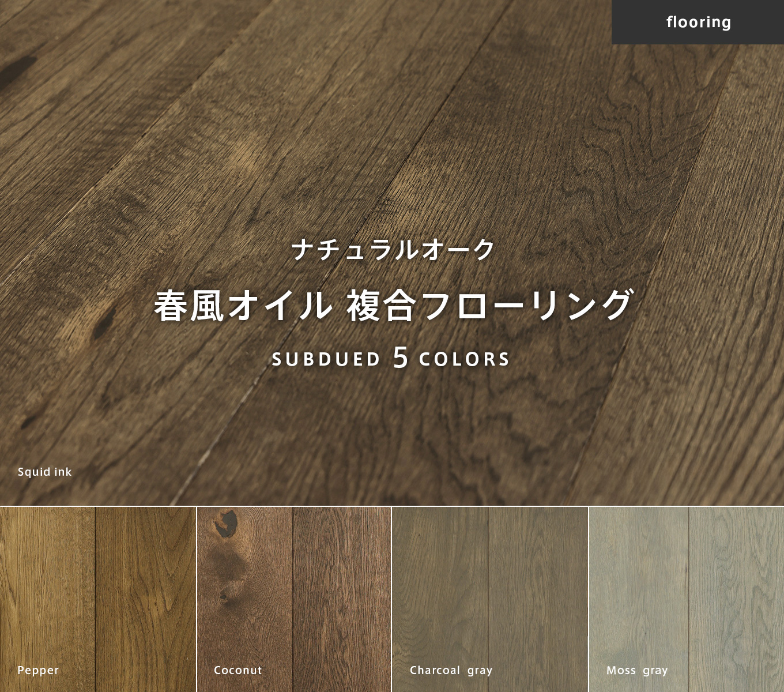Click the Moss gray label text
This screenshot has height=692, width=784.
(x=637, y=670)
